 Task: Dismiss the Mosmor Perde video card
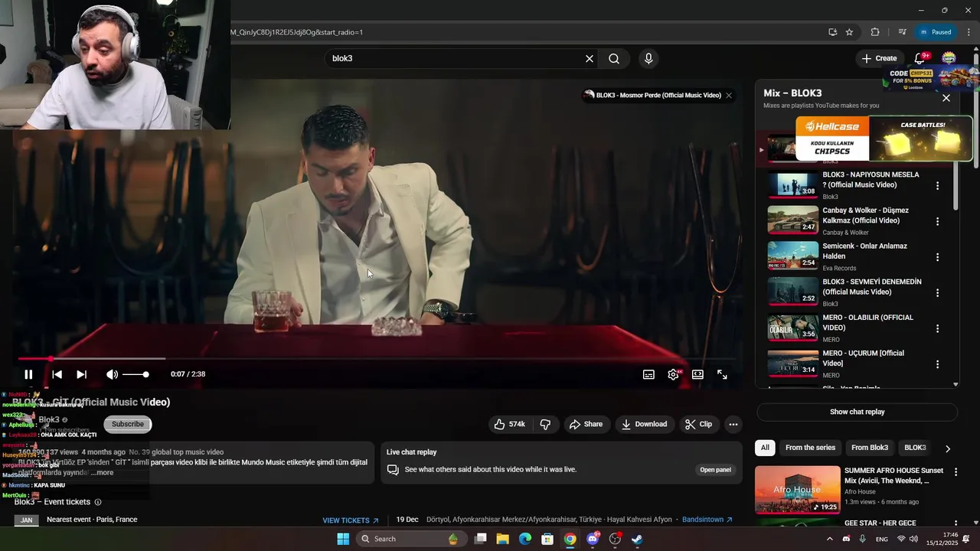click(x=729, y=96)
